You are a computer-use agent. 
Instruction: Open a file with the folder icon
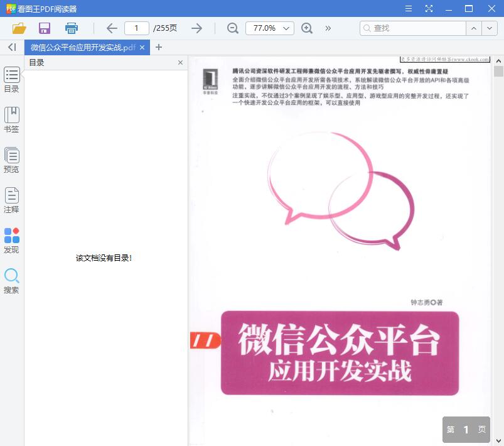tap(19, 28)
